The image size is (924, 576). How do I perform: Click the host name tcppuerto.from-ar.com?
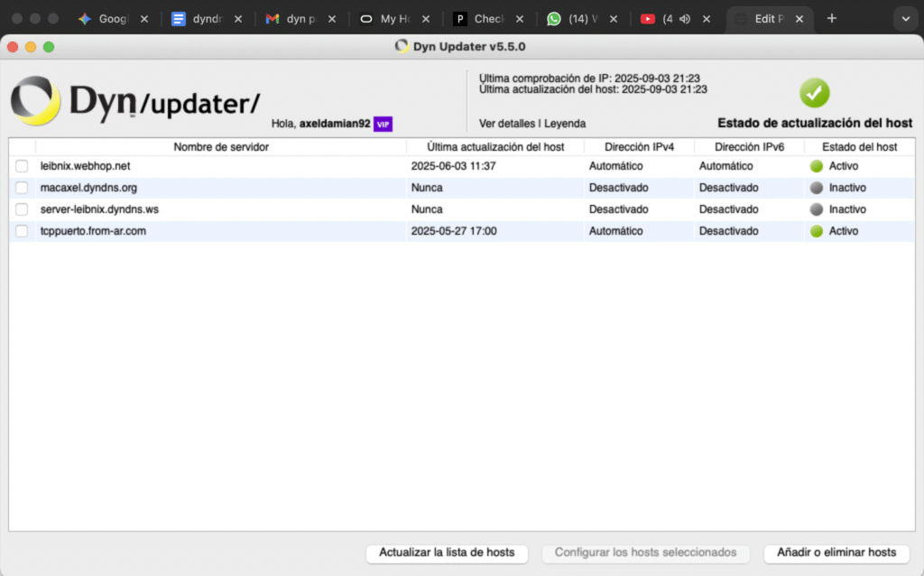pyautogui.click(x=93, y=231)
